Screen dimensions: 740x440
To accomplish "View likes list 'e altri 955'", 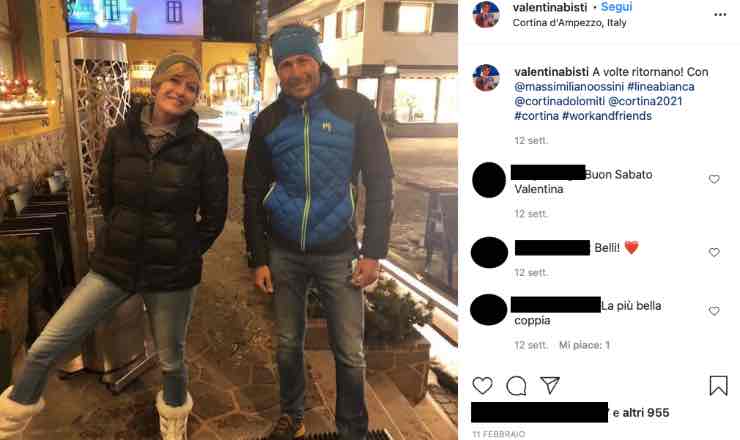I will click(x=641, y=413).
